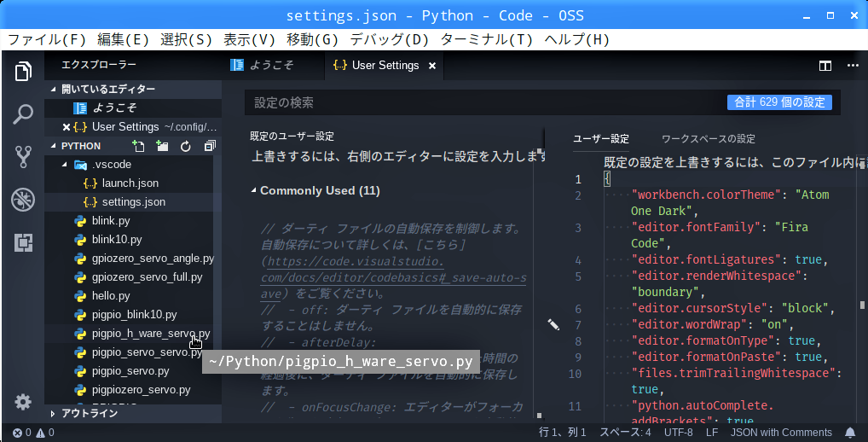Open the ターミナル(T) menu
This screenshot has height=442, width=868.
(486, 40)
